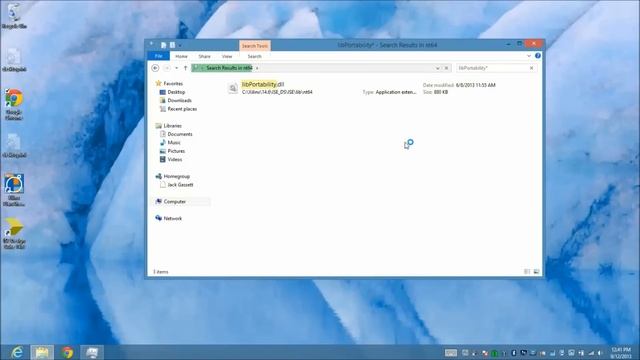Open the File ribbon tab

pos(158,56)
